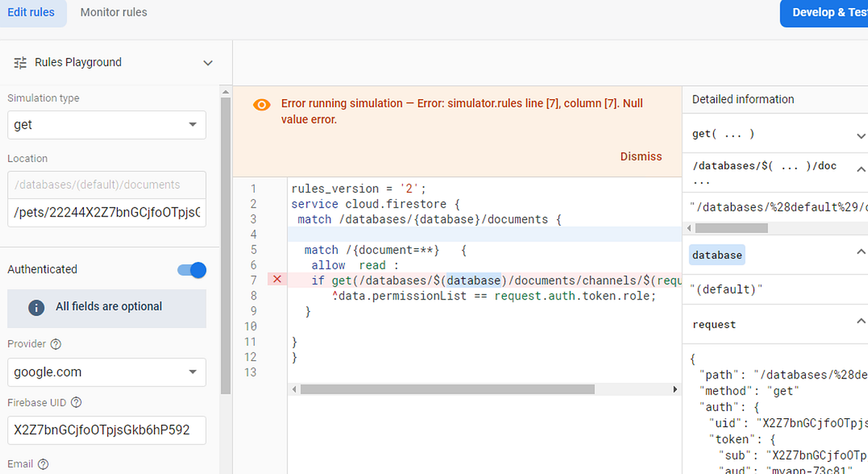Switch to the Monitor rules tab
Image resolution: width=868 pixels, height=474 pixels.
click(114, 12)
